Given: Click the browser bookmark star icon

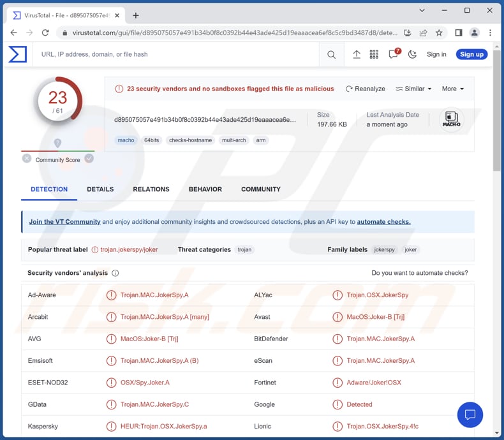Looking at the screenshot, I should point(439,33).
